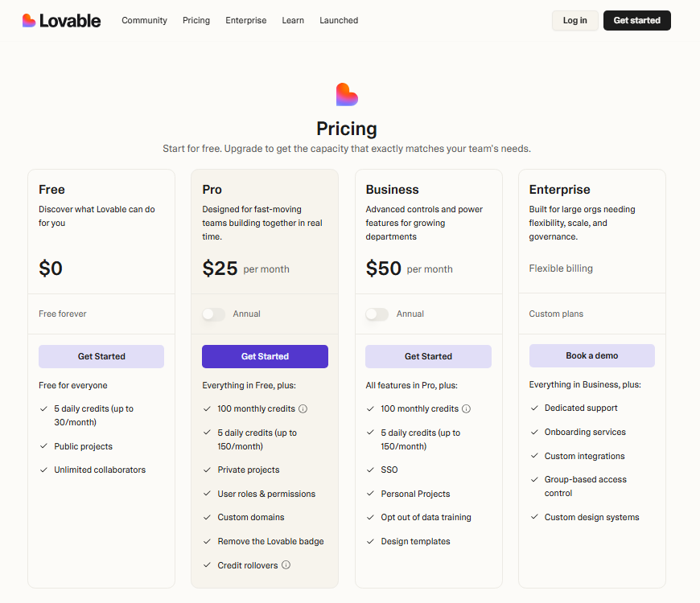Click the Lovable logo in the header
This screenshot has height=603, width=700.
[x=62, y=21]
